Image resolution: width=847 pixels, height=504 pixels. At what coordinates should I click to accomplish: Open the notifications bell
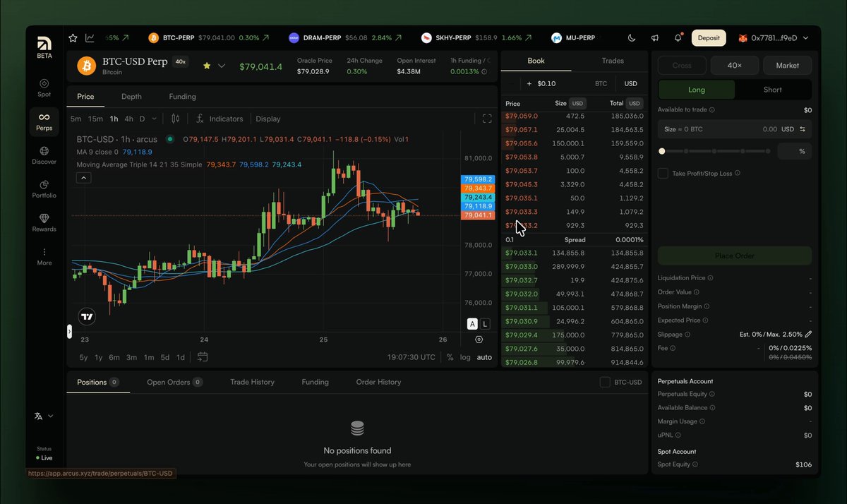pyautogui.click(x=678, y=37)
